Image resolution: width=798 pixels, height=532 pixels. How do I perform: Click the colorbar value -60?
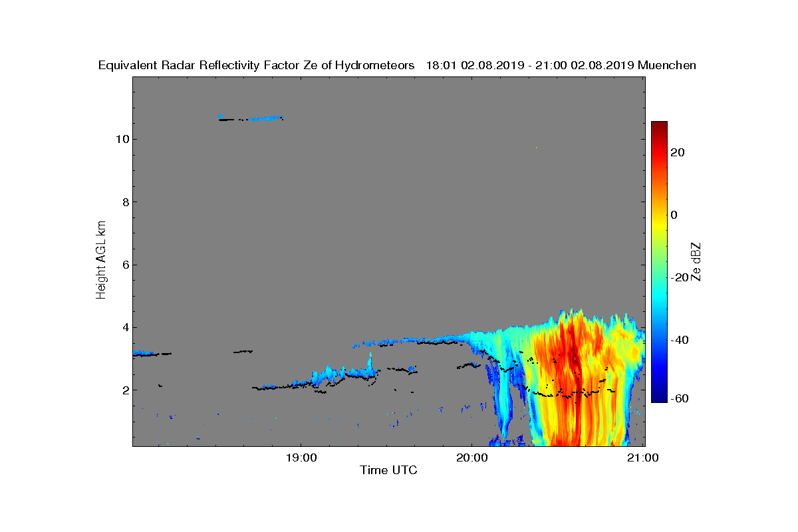click(x=680, y=398)
